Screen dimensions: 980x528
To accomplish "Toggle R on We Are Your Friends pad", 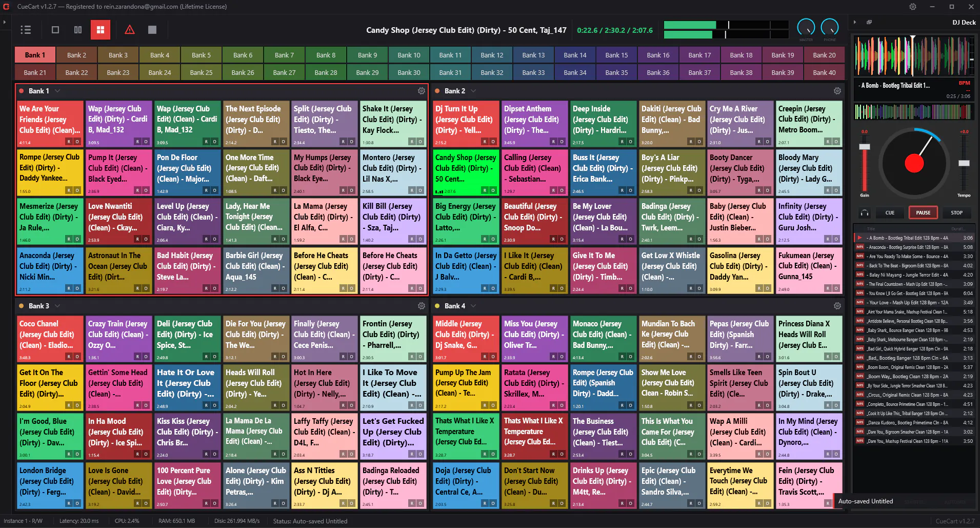I will pyautogui.click(x=69, y=142).
